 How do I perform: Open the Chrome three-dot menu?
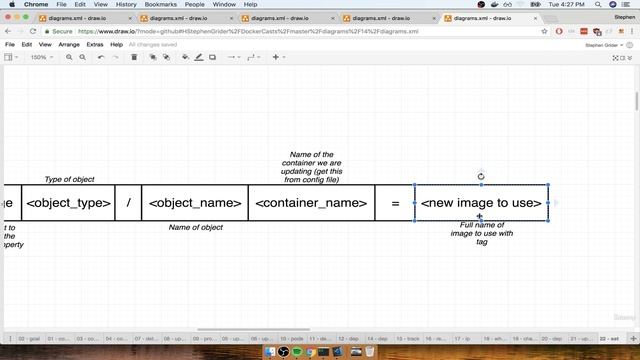pos(632,31)
